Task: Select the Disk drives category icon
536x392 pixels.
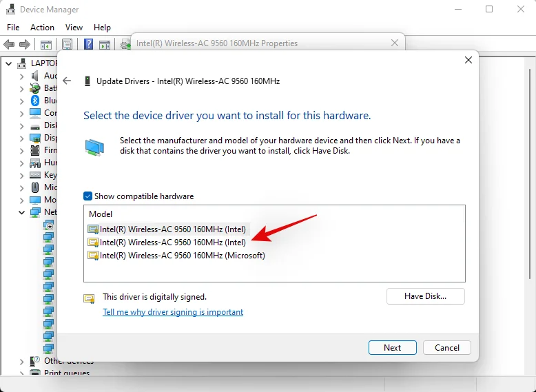Action: click(35, 127)
